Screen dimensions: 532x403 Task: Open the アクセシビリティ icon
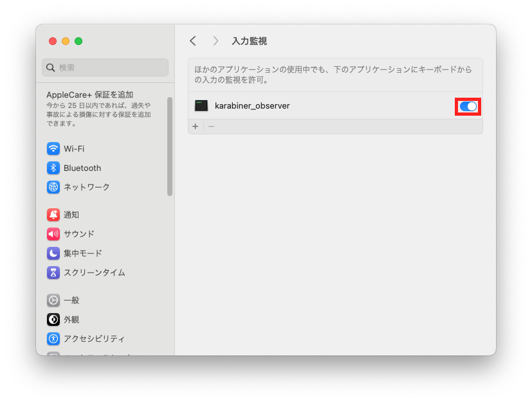click(53, 339)
